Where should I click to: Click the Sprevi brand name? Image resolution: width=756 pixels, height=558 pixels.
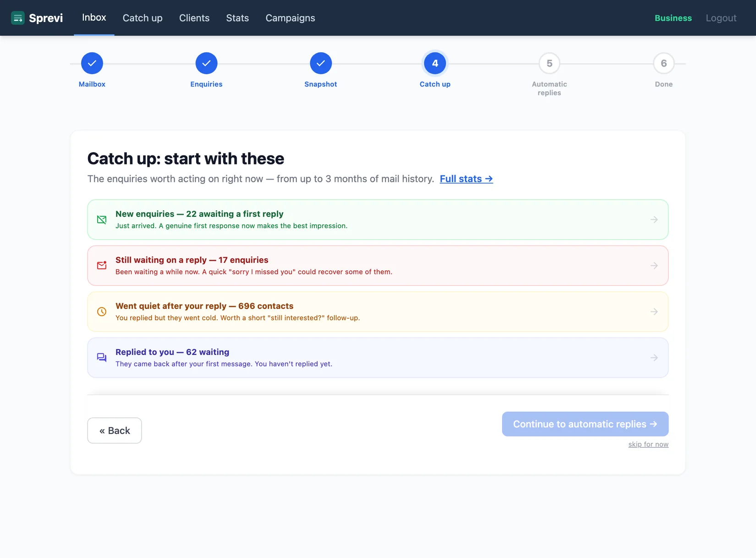tap(46, 18)
